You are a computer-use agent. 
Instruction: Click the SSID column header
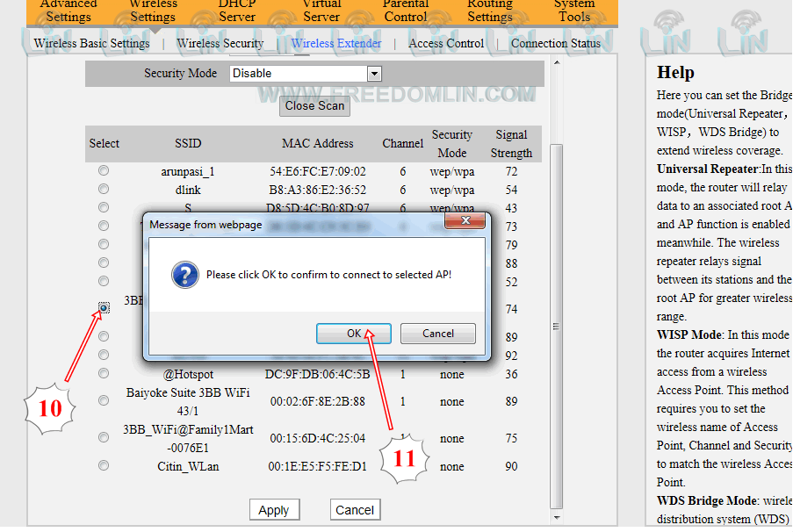pos(188,144)
